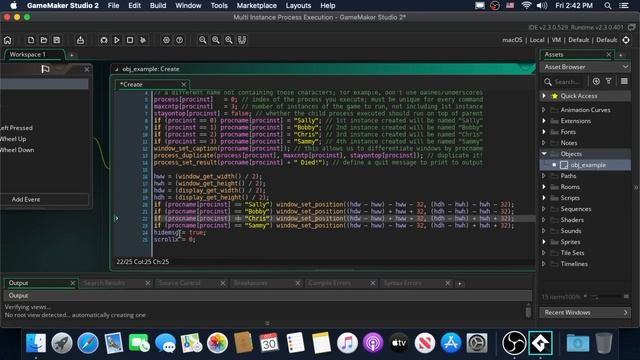Image resolution: width=640 pixels, height=360 pixels.
Task: Click the Add Event button
Action: [44, 199]
